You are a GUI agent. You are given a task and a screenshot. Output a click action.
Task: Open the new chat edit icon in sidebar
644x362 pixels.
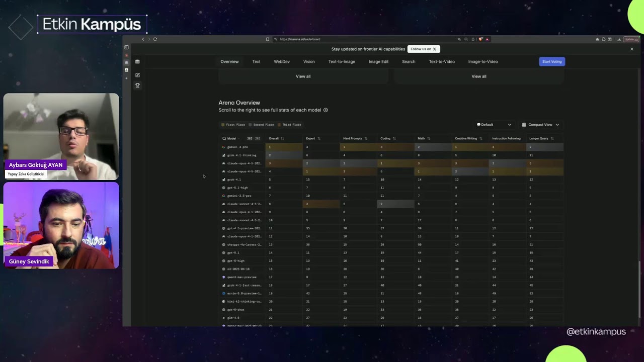click(137, 75)
